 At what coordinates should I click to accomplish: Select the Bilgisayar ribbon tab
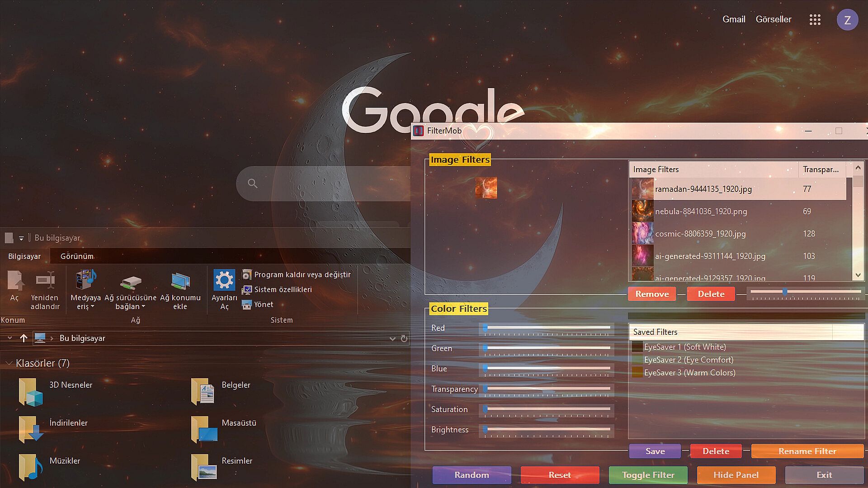point(24,256)
